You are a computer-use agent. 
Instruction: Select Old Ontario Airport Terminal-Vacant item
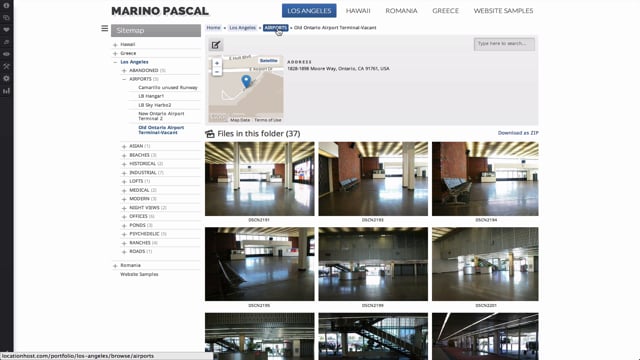point(161,130)
